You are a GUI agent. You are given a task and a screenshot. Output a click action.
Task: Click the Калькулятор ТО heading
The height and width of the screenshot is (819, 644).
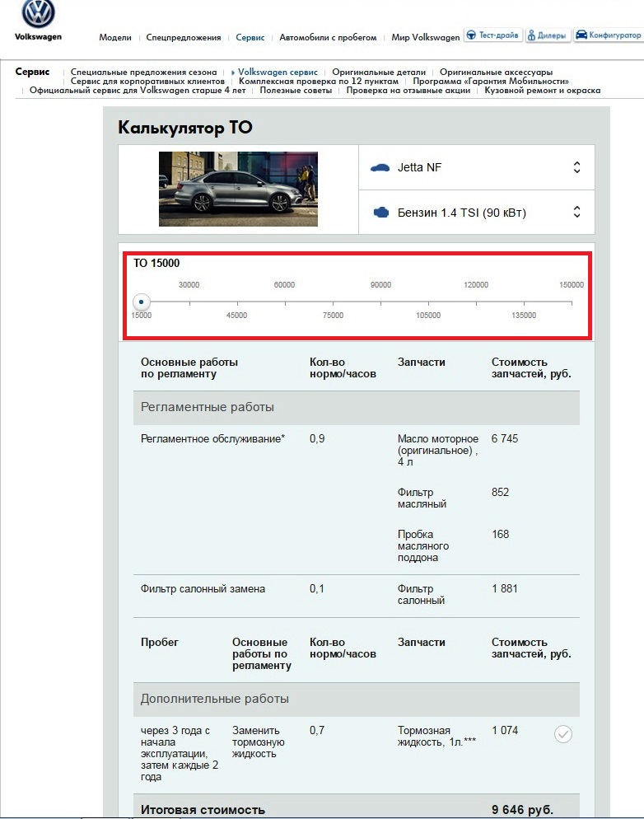pyautogui.click(x=185, y=127)
